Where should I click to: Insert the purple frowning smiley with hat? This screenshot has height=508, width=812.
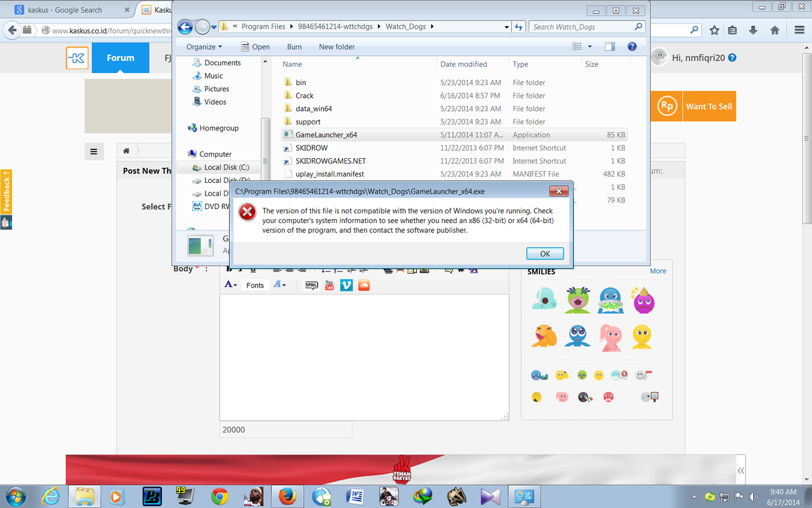[x=643, y=299]
